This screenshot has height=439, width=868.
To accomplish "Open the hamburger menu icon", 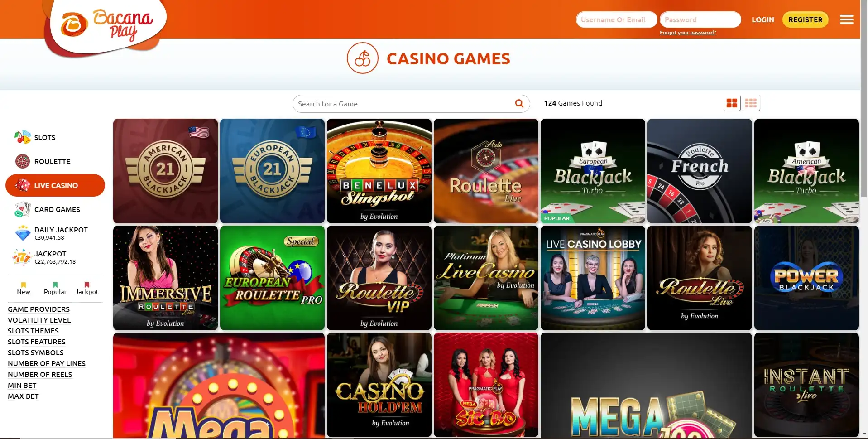I will [846, 19].
